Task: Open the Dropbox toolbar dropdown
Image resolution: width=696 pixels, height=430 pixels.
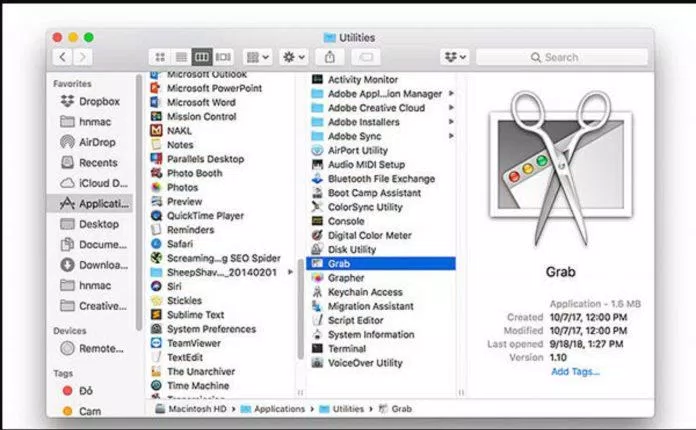Action: pyautogui.click(x=453, y=57)
